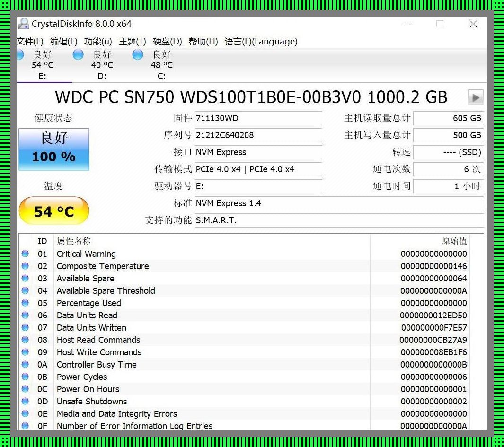Select the Critical Warning attribute name
The image size is (504, 447).
tap(86, 254)
